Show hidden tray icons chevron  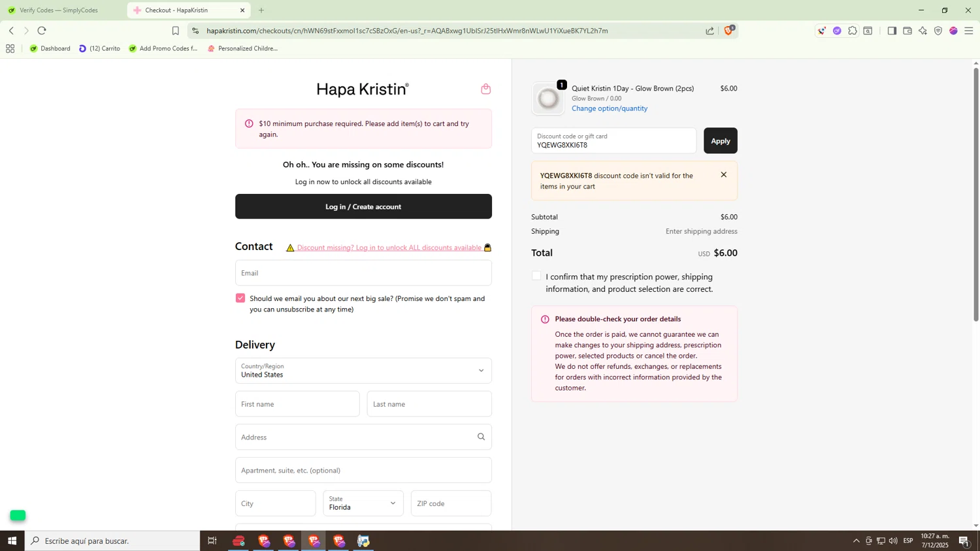point(856,541)
